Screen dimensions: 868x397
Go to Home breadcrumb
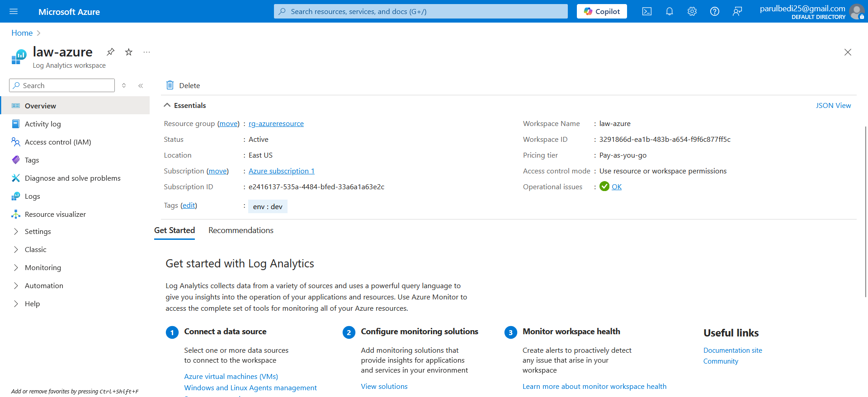pos(22,33)
